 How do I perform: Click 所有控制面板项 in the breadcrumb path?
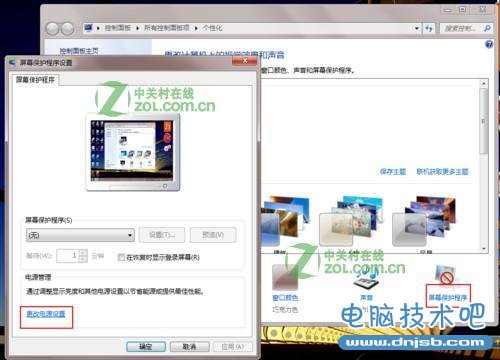coord(166,28)
